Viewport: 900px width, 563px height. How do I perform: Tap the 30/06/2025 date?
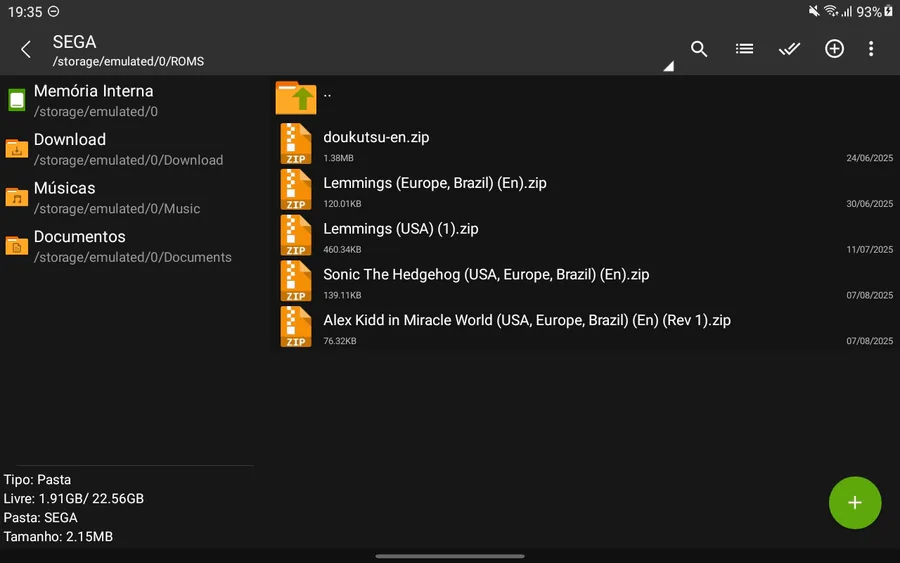tap(870, 204)
